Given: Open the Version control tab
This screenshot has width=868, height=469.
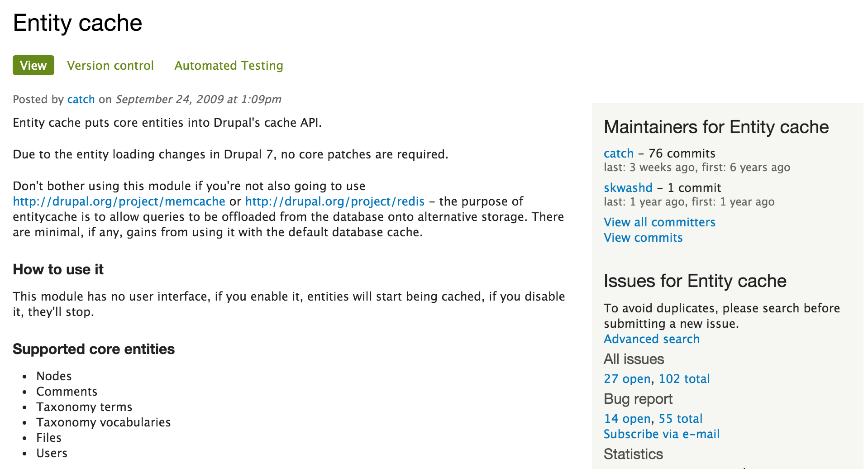Looking at the screenshot, I should pyautogui.click(x=110, y=66).
